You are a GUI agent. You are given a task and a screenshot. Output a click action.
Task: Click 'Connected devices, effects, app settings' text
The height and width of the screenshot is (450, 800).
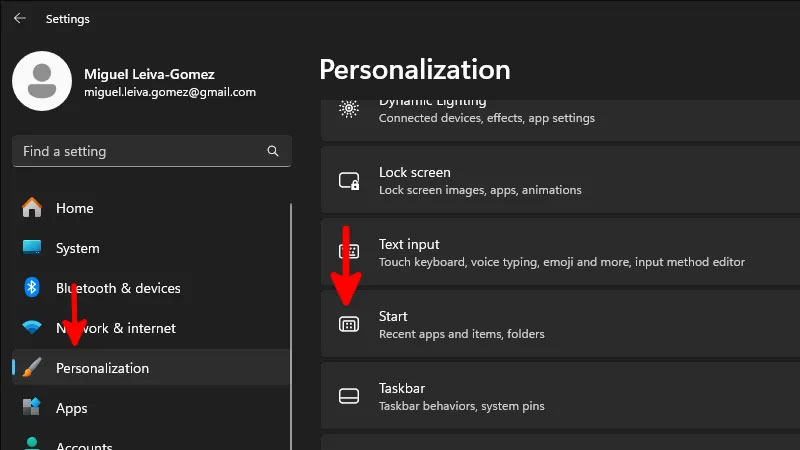pos(487,118)
